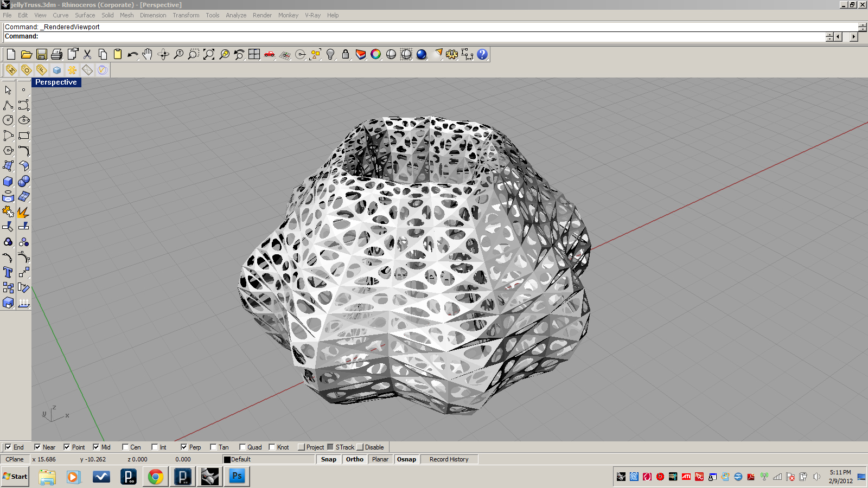Click the Perspective viewport tab
Screen dimensions: 868x488
(56, 82)
